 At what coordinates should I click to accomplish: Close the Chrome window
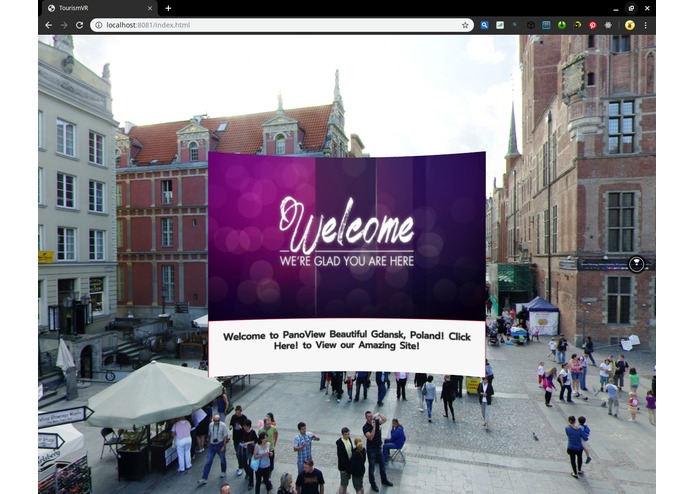tap(647, 8)
